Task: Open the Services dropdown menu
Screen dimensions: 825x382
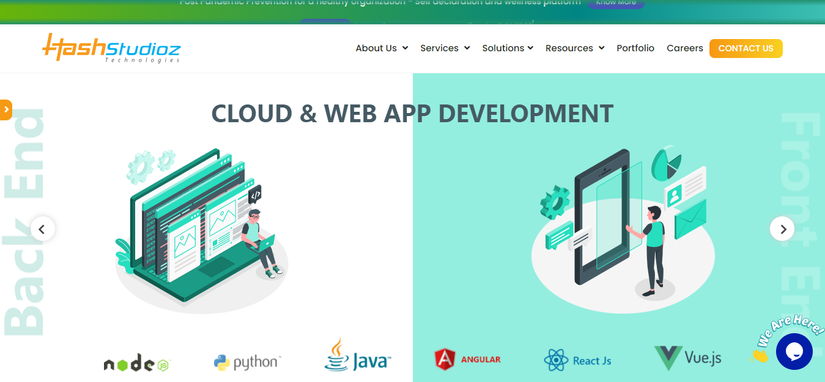Action: point(445,48)
